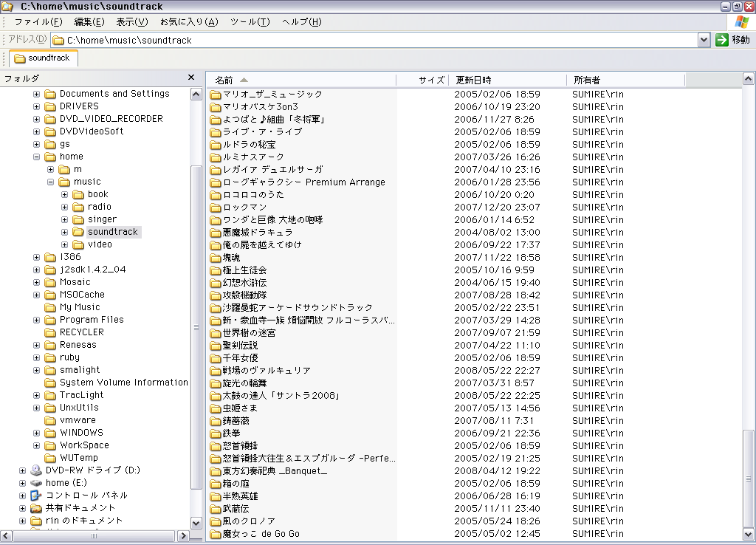Click the folder icon beside 世界樹の迷宮
This screenshot has width=756, height=545.
point(216,333)
